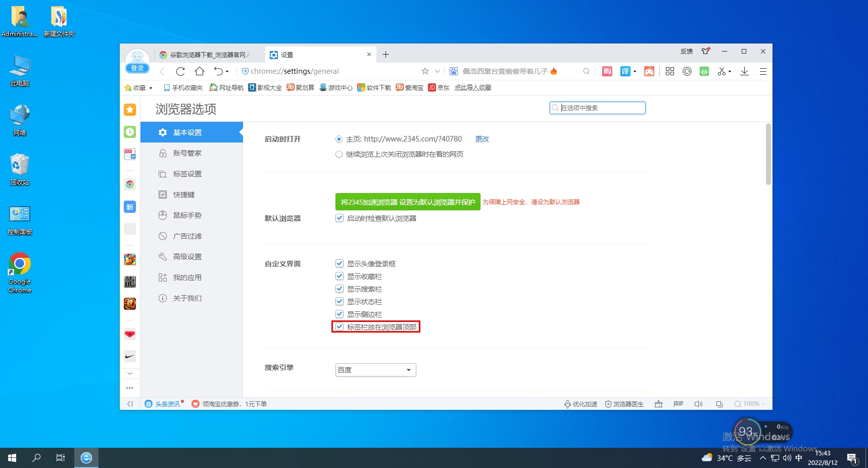Open 高级设置 settings section
Viewport: 868px width, 468px height.
point(191,257)
